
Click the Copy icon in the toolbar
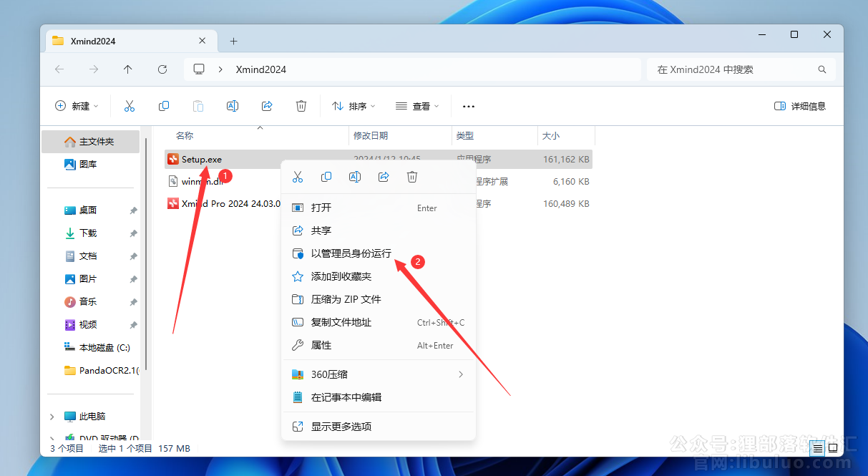(164, 106)
